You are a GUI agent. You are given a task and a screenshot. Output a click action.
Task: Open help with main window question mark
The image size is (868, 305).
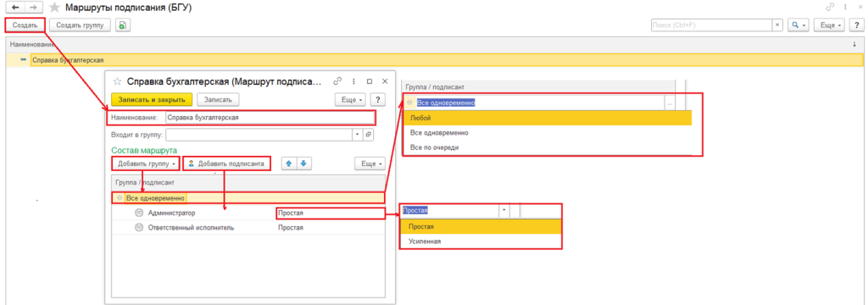point(856,25)
